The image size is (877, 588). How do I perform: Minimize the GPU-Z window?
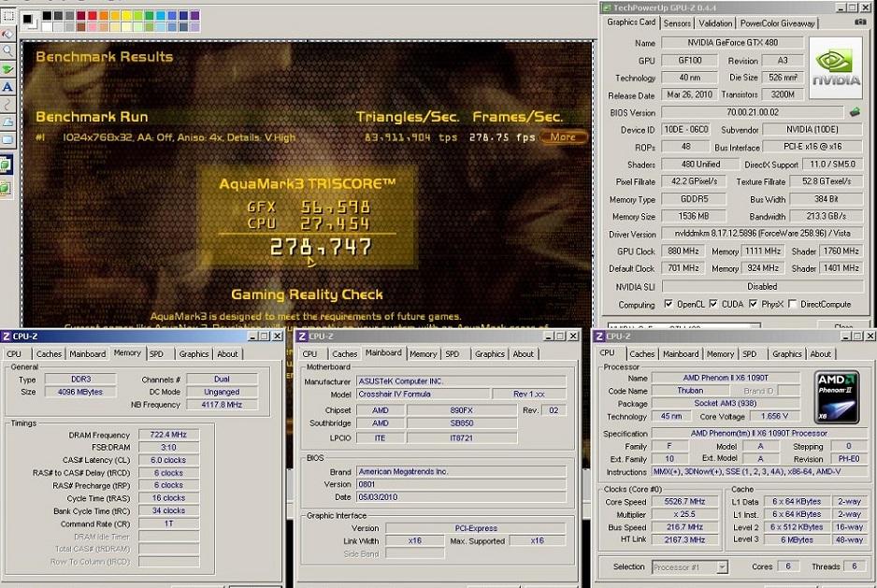point(841,7)
